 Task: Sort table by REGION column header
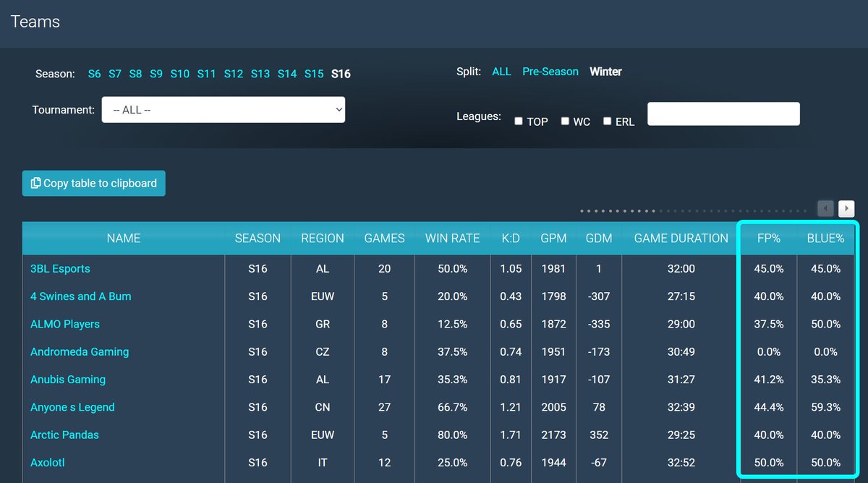323,239
